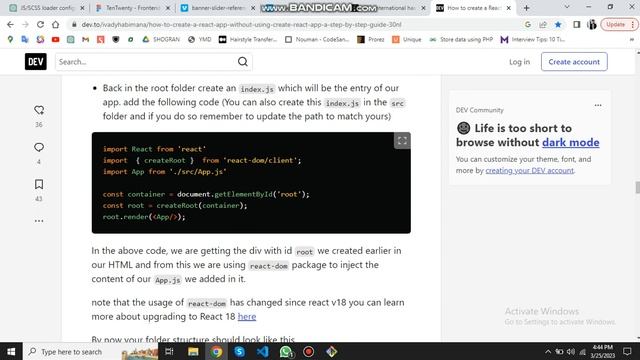Open the YMD bookmark
This screenshot has width=640, height=360.
[200, 40]
